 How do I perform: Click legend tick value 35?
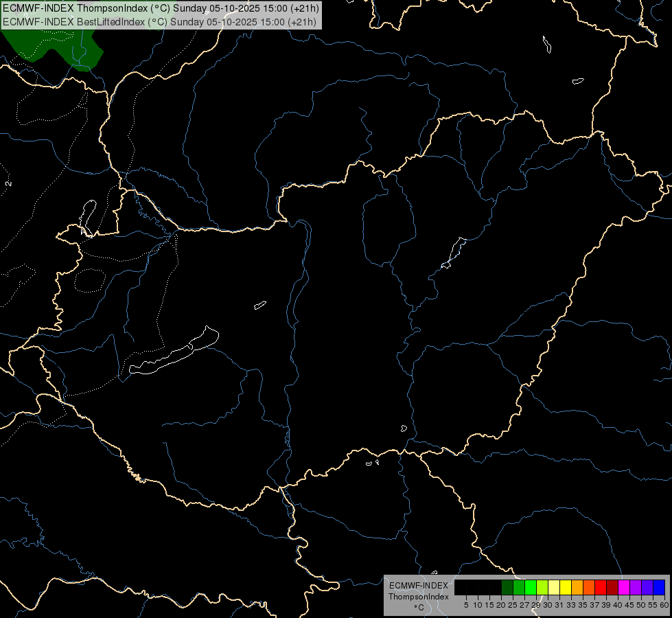coord(583,605)
